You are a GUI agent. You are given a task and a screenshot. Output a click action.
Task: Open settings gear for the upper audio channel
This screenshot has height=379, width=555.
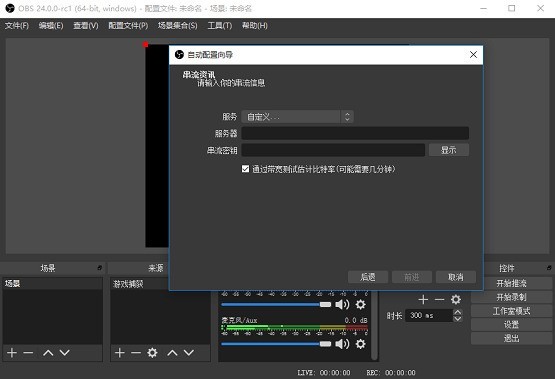[x=360, y=304]
